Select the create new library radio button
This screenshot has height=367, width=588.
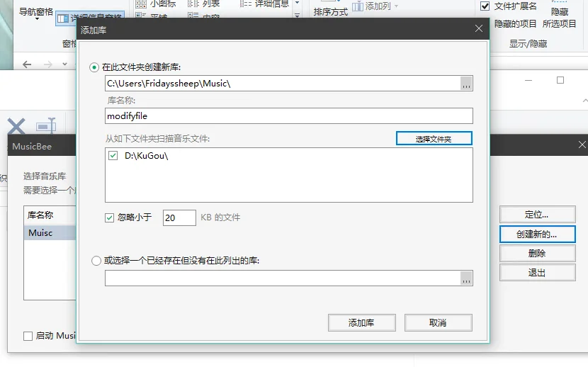tap(94, 67)
